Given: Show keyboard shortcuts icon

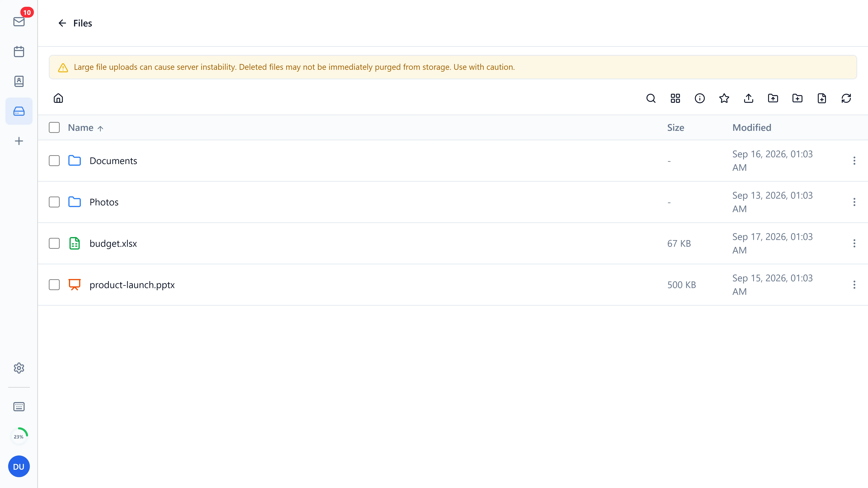Looking at the screenshot, I should (x=19, y=406).
